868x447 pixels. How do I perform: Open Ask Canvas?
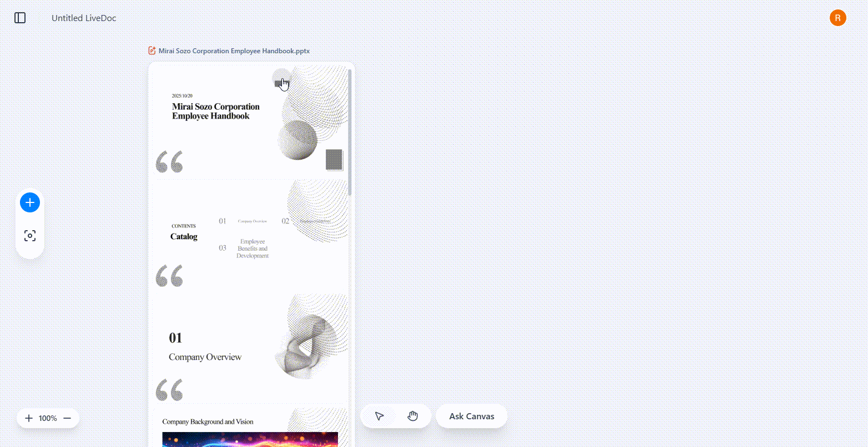click(472, 416)
